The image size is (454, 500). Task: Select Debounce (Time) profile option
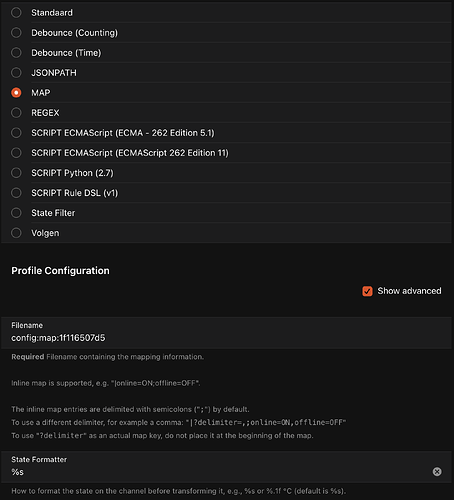(16, 53)
